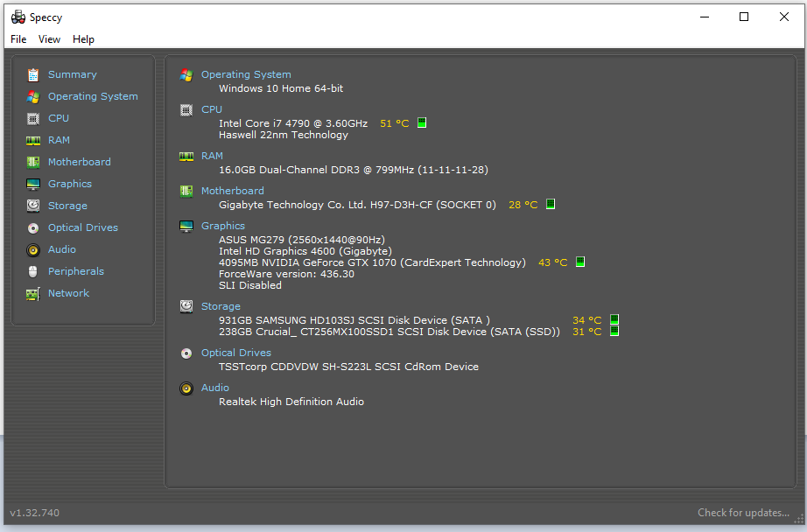Click the CPU temperature value 51 °C

pos(394,123)
